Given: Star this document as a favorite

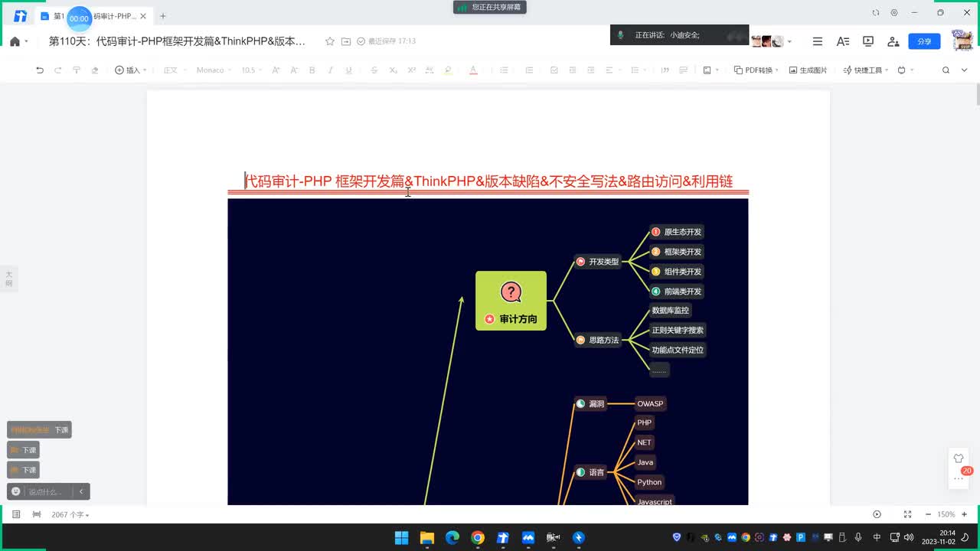Looking at the screenshot, I should [x=330, y=41].
